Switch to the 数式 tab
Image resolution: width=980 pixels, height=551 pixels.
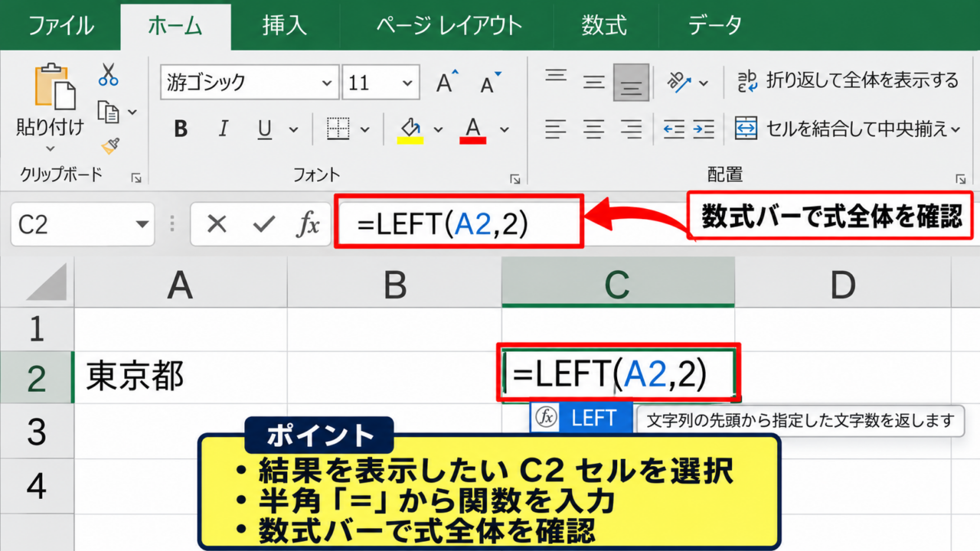click(x=603, y=25)
